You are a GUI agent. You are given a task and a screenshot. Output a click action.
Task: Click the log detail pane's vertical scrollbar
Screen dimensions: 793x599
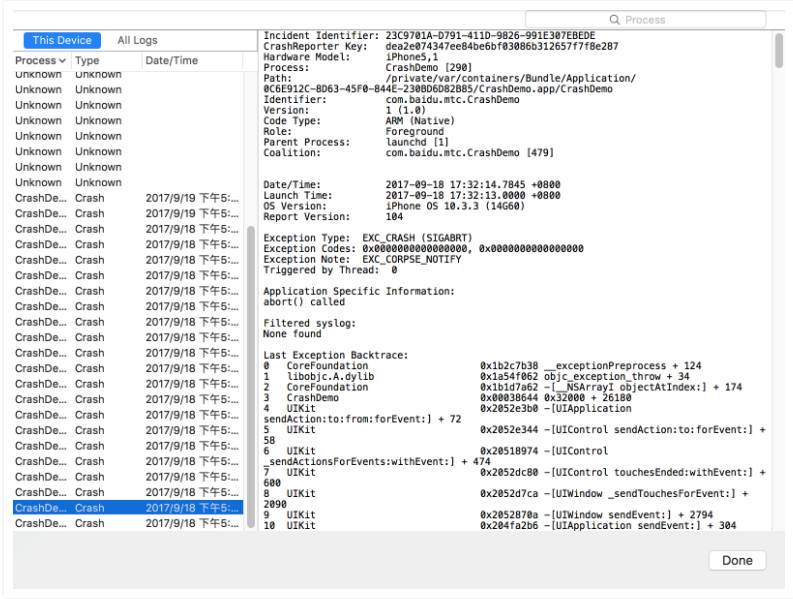point(779,50)
